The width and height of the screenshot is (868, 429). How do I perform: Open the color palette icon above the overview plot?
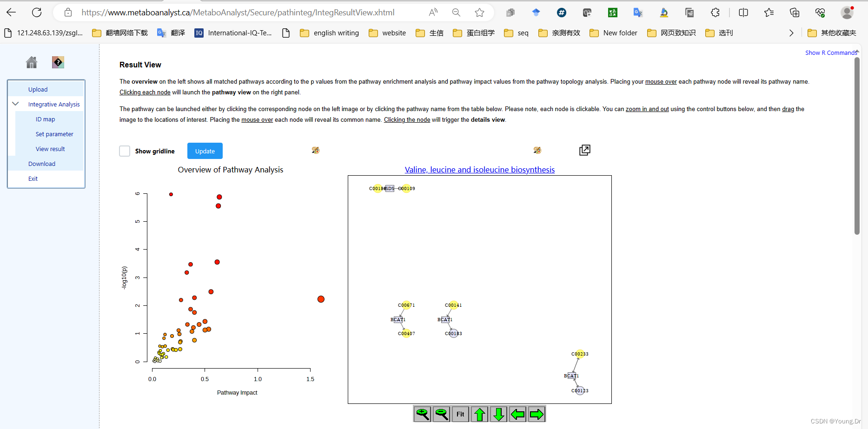click(315, 150)
